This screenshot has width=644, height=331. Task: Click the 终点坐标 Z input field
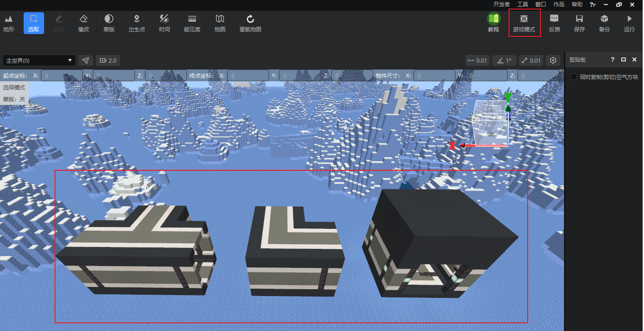[x=352, y=75]
